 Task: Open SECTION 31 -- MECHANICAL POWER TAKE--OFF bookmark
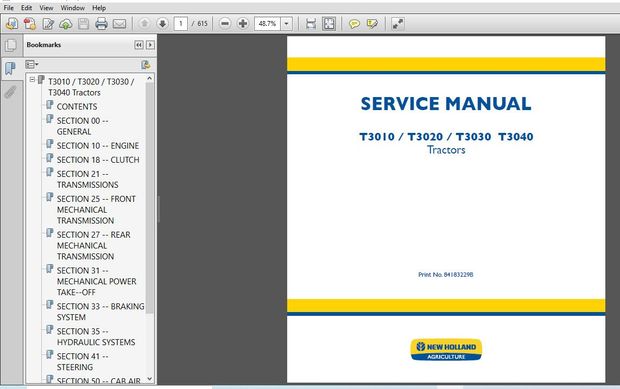[x=96, y=281]
